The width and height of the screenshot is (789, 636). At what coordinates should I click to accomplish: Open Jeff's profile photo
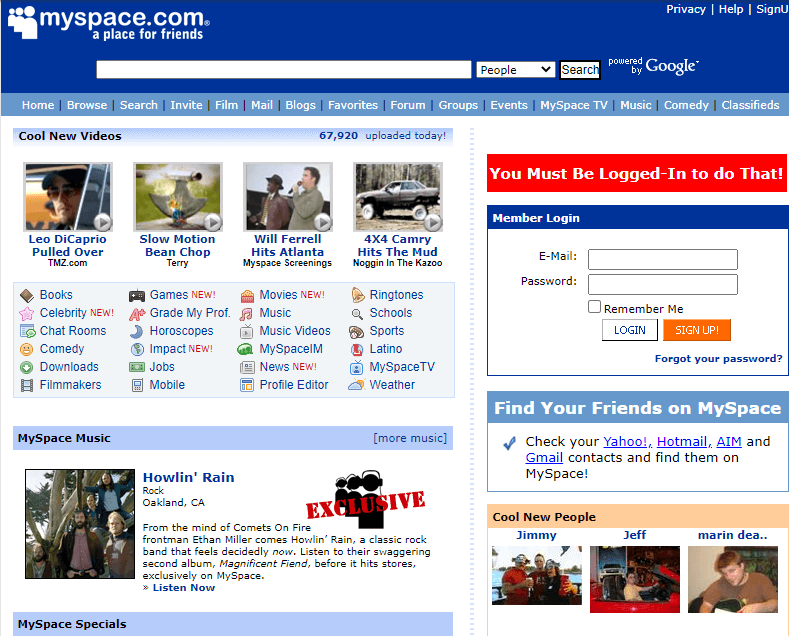tap(635, 579)
